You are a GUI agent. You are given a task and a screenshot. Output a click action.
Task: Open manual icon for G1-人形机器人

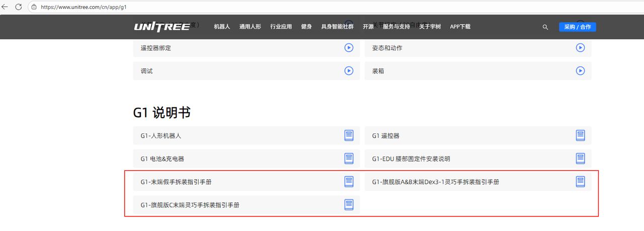pos(349,136)
